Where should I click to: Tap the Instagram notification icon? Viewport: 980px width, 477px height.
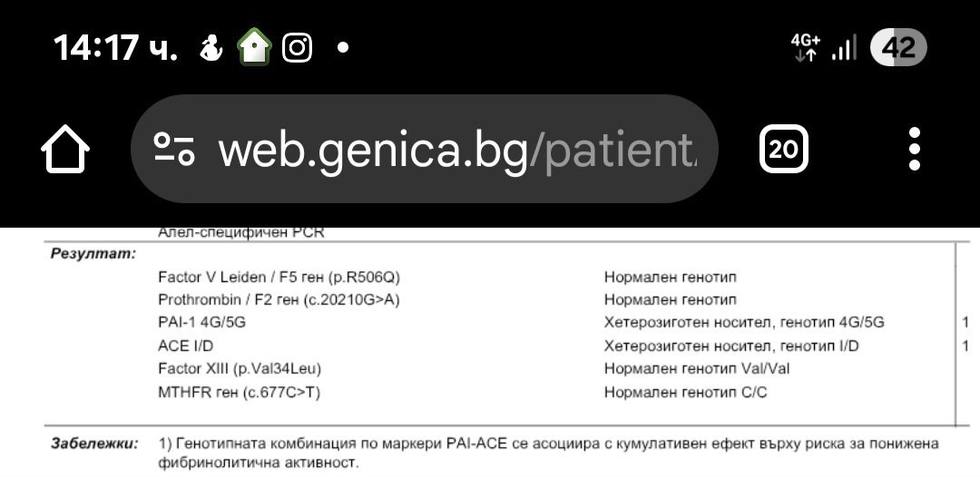click(x=297, y=47)
